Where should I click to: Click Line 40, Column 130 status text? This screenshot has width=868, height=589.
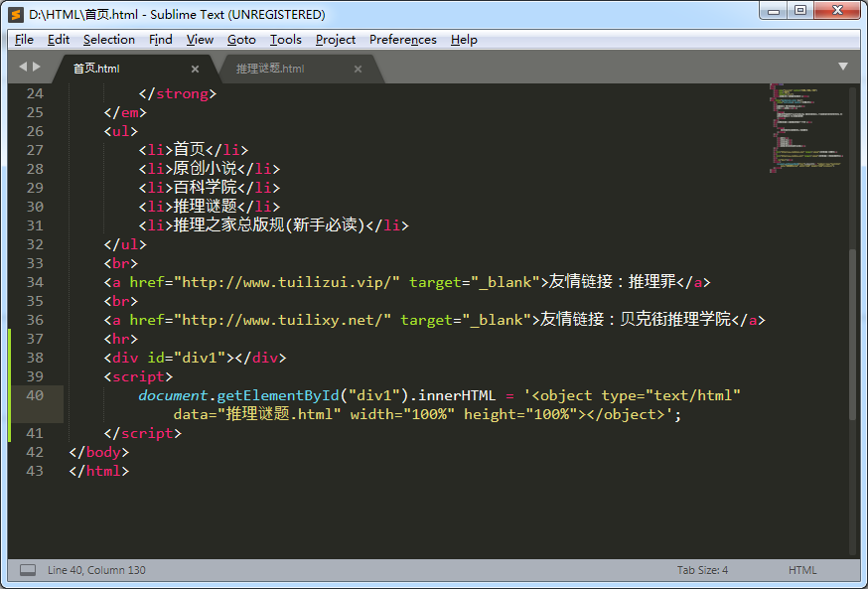[96, 570]
